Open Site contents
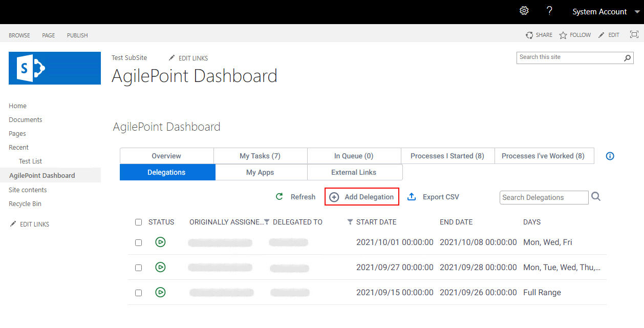The image size is (644, 328). click(x=28, y=190)
